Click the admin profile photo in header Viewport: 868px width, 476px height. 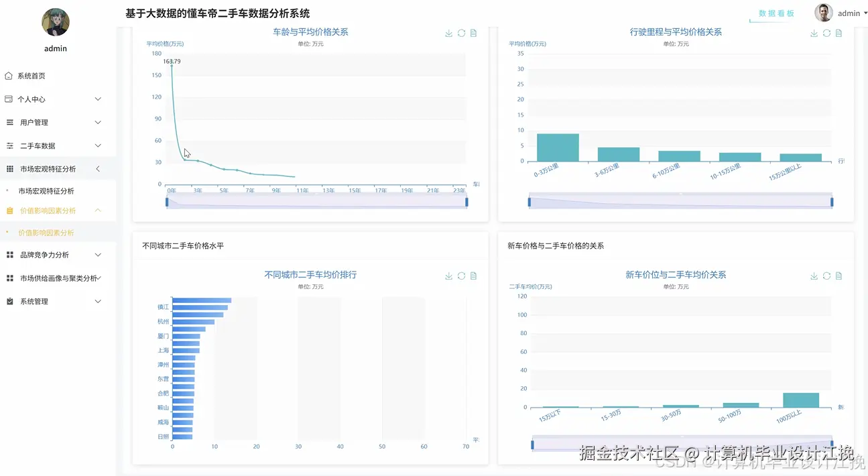coord(824,13)
